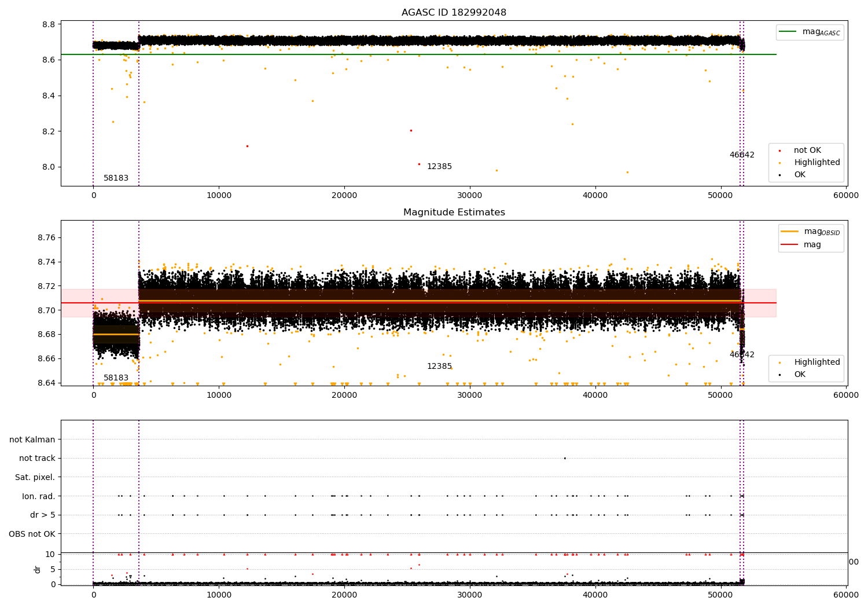Viewport: 868px width, 608px height.
Task: Click the '46642' annotation in Magnitude Estimates plot
Action: [x=742, y=355]
